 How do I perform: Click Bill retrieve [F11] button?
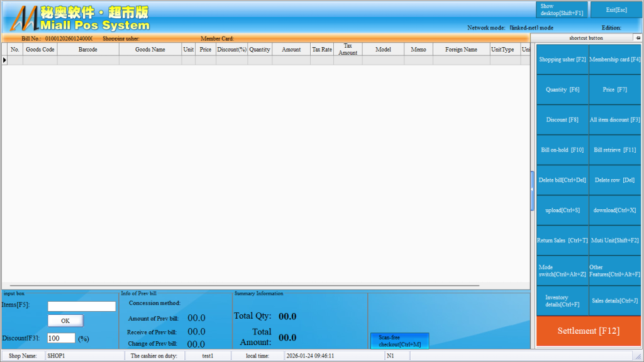pyautogui.click(x=615, y=150)
